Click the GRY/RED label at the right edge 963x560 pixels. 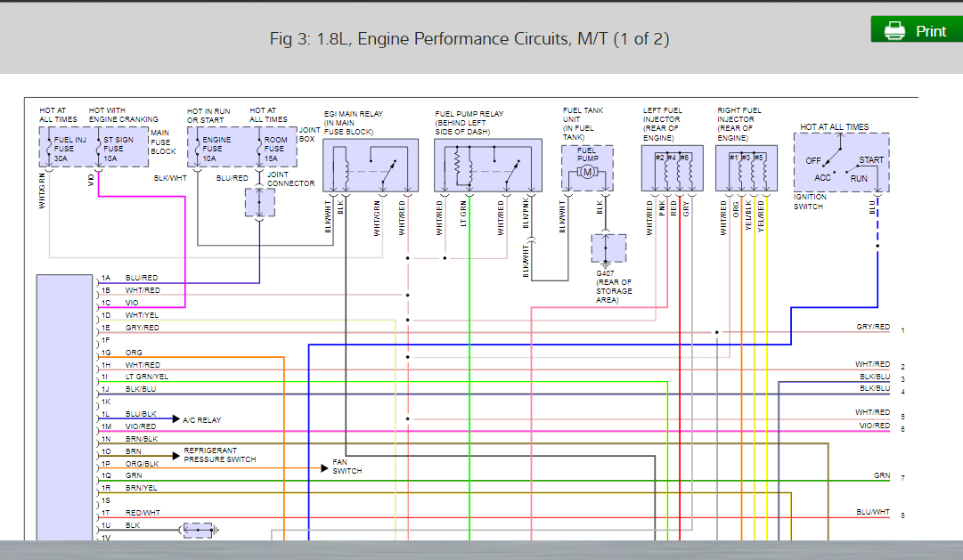click(x=872, y=327)
